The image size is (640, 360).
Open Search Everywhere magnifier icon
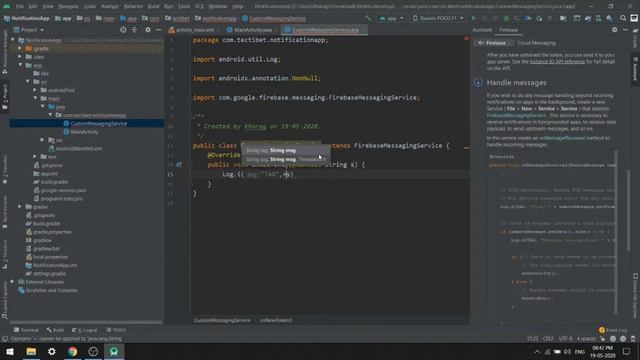click(623, 18)
